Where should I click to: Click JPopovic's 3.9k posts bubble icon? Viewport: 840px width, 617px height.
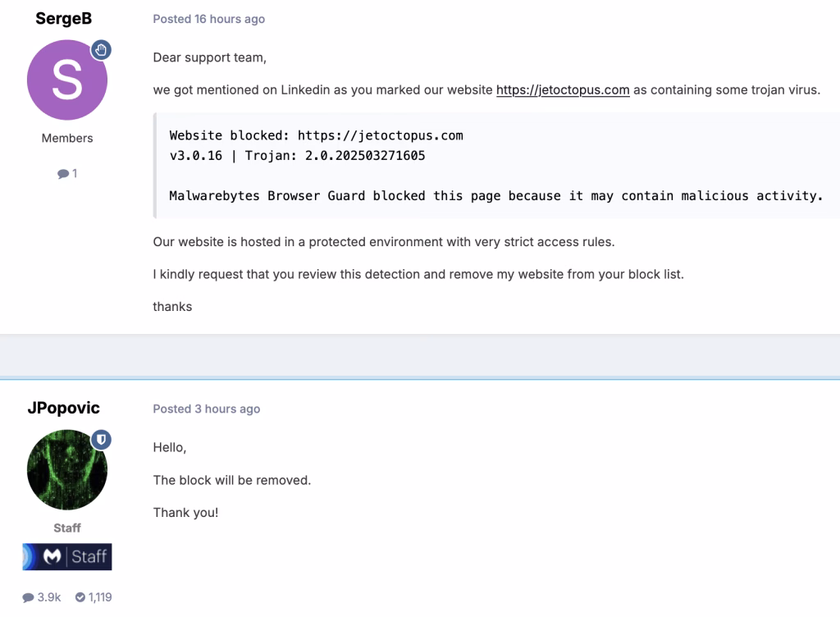(x=28, y=597)
